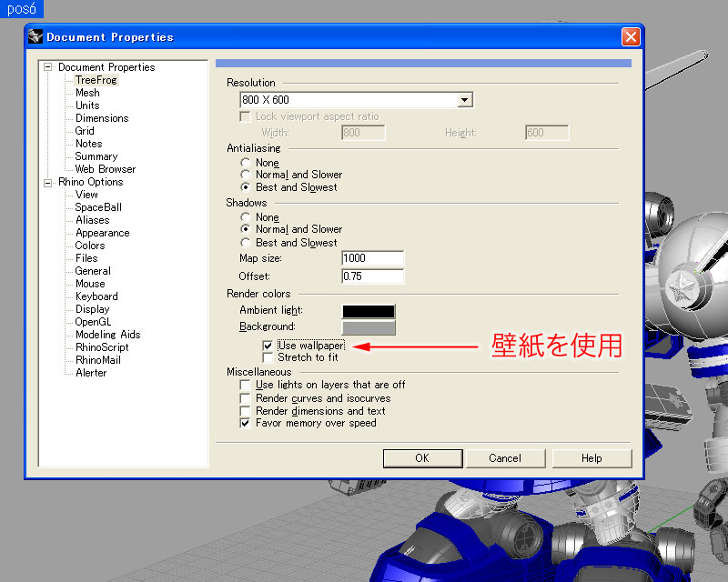Open SpaceBall options
The width and height of the screenshot is (728, 582).
[98, 207]
